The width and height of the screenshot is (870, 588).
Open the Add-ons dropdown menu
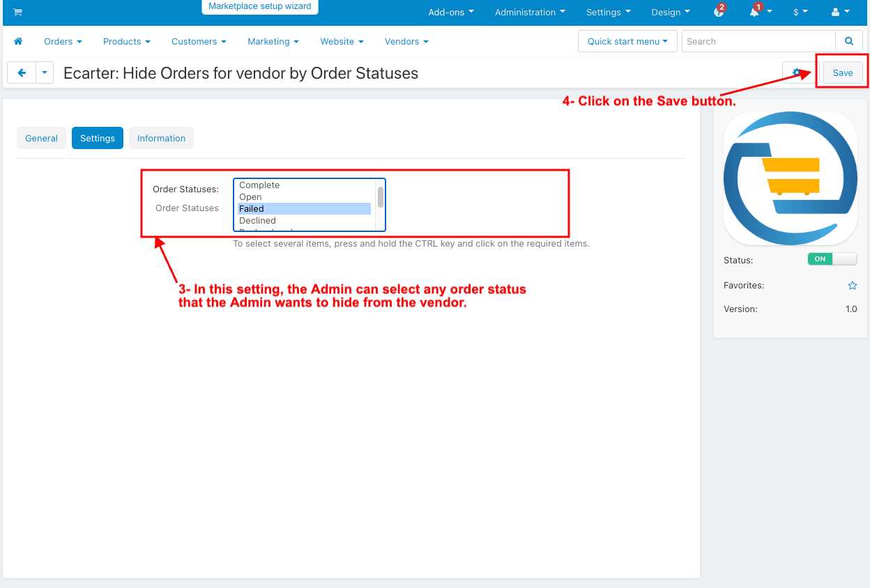coord(451,12)
